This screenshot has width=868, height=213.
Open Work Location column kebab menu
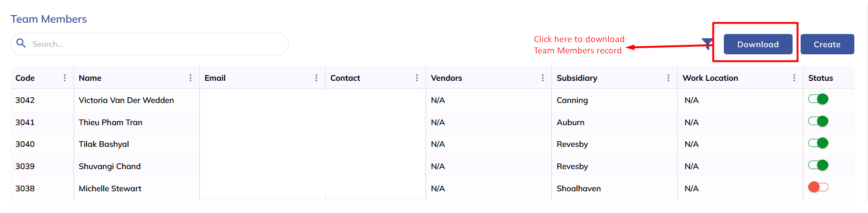(794, 78)
